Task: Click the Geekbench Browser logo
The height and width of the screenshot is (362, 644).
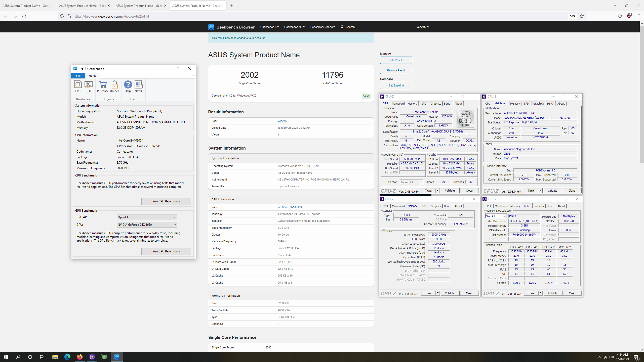Action: 231,27
